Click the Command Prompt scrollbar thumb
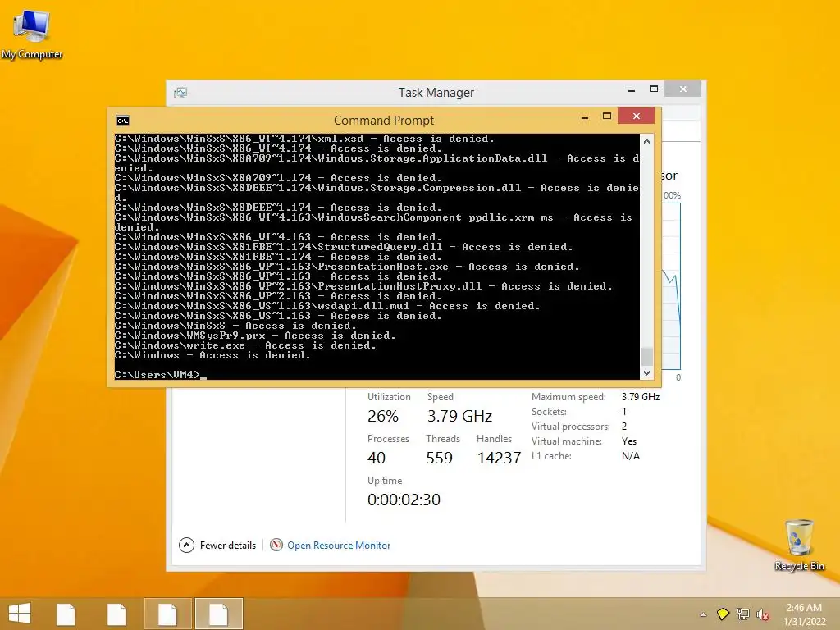Image resolution: width=840 pixels, height=630 pixels. [x=646, y=356]
